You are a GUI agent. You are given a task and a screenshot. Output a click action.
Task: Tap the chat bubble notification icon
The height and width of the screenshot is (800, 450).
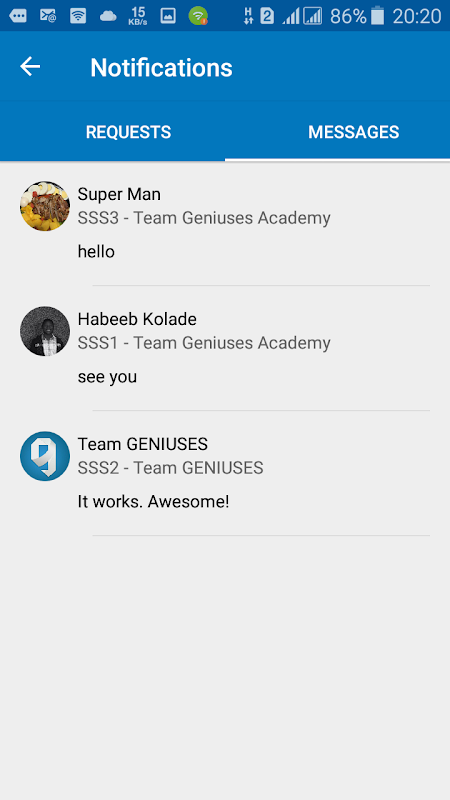point(18,16)
